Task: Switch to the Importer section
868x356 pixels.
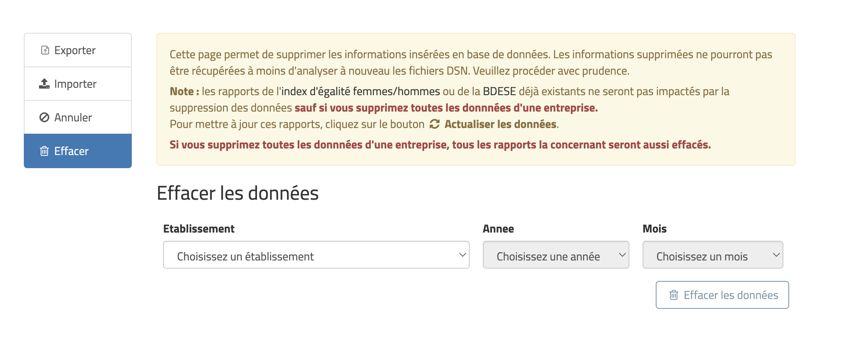Action: [78, 84]
